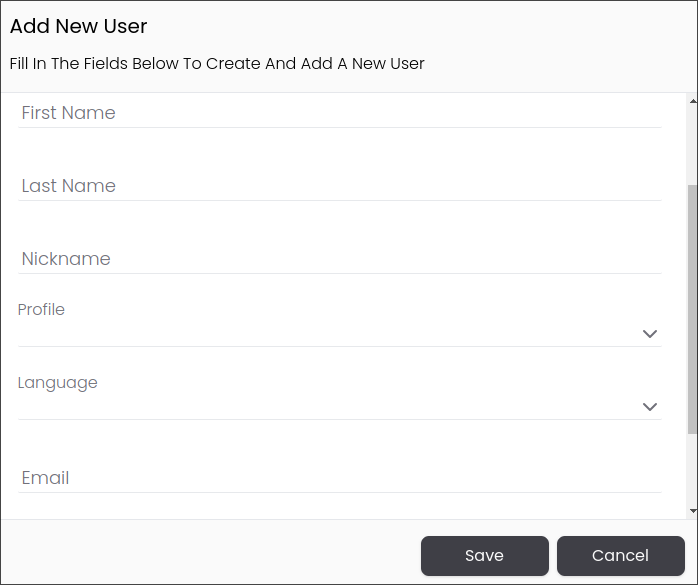
Task: Click the Language dropdown chevron icon
Action: pos(650,407)
